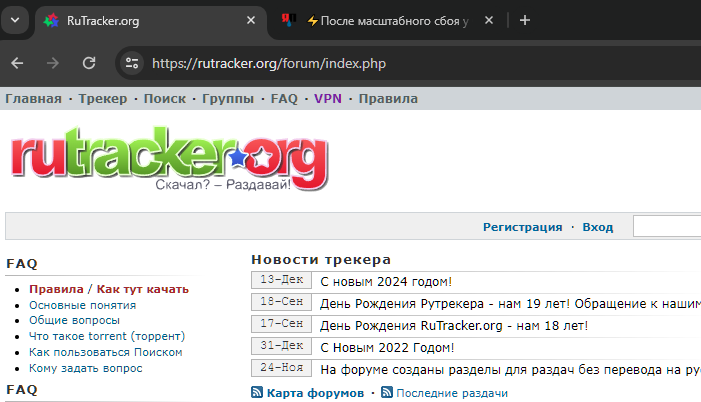This screenshot has height=402, width=701.
Task: Close the RuTracker.org tab
Action: [251, 20]
